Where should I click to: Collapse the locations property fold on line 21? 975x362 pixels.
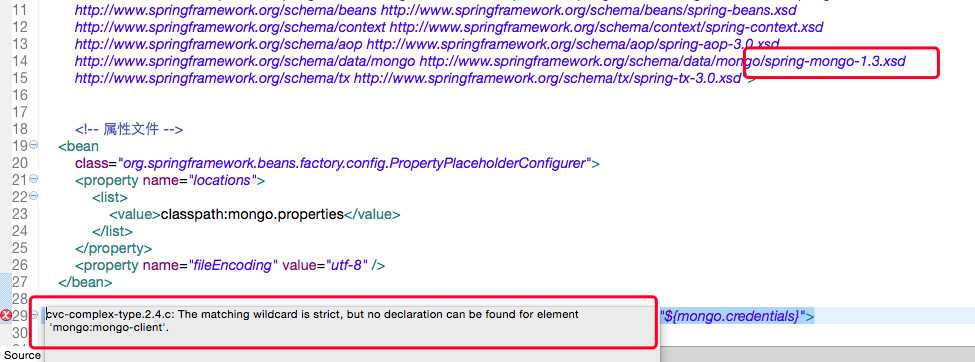pos(34,179)
